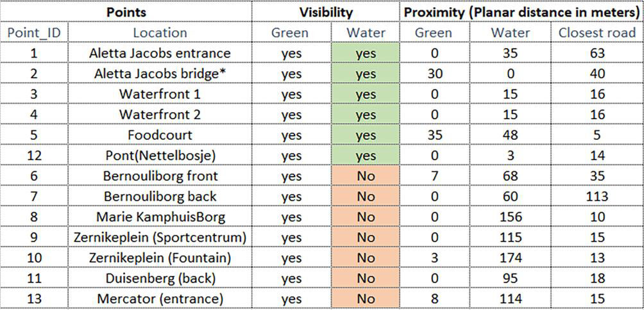Viewport: 644px width, 310px height.
Task: Select the "Location" column header
Action: coord(160,33)
